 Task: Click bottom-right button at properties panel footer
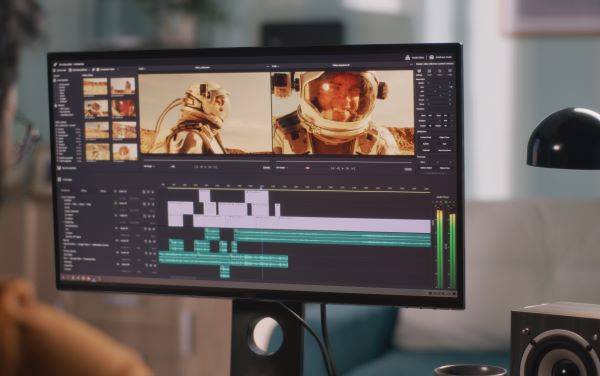point(445,168)
